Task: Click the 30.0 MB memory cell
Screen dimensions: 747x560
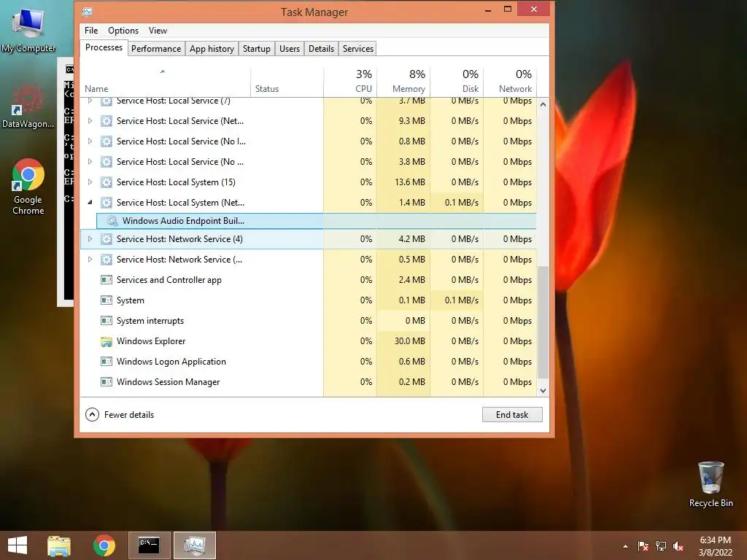Action: pos(403,341)
